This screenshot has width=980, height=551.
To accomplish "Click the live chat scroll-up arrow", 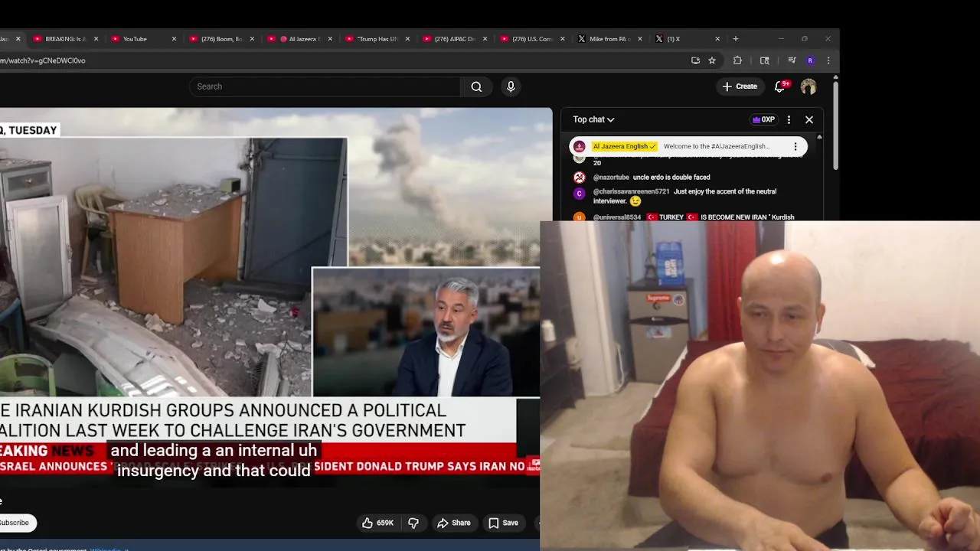I will pyautogui.click(x=819, y=138).
